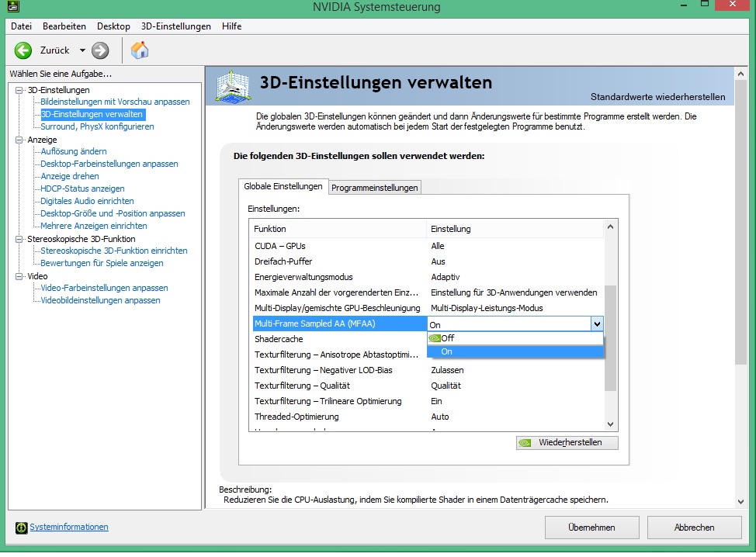This screenshot has height=557, width=756.
Task: Click the settings list scrollbar thumb
Action: coord(610,338)
